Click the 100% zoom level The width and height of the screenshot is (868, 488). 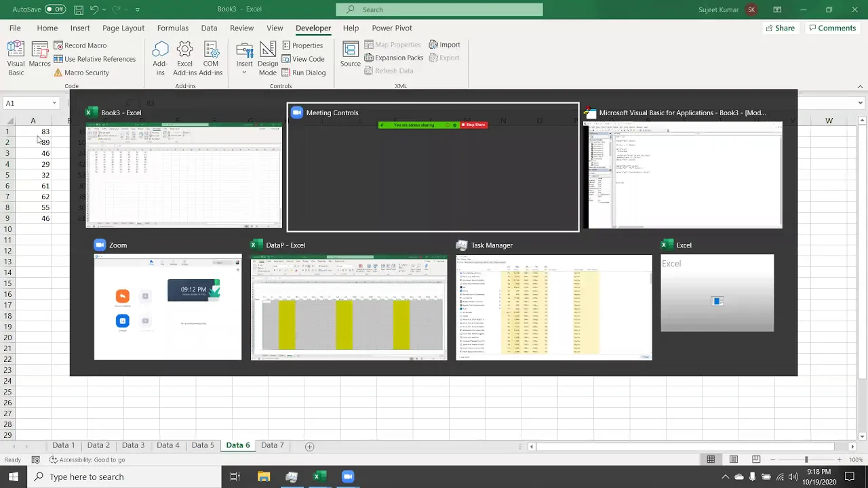coord(856,460)
